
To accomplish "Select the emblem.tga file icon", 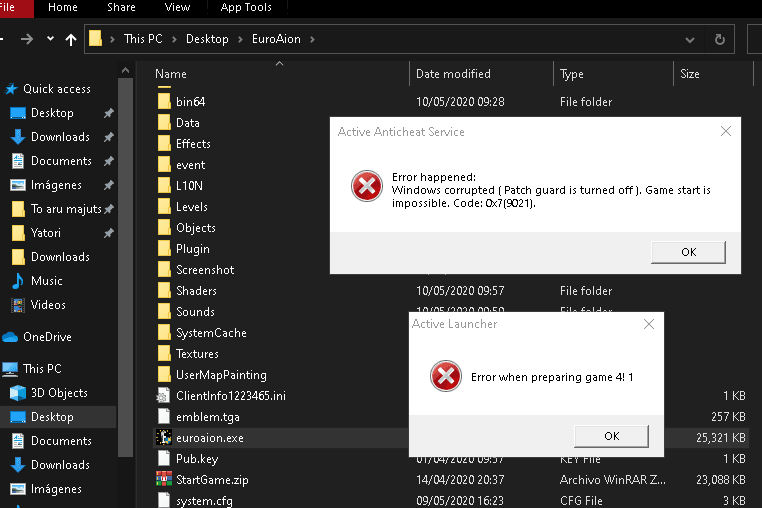I will (164, 417).
